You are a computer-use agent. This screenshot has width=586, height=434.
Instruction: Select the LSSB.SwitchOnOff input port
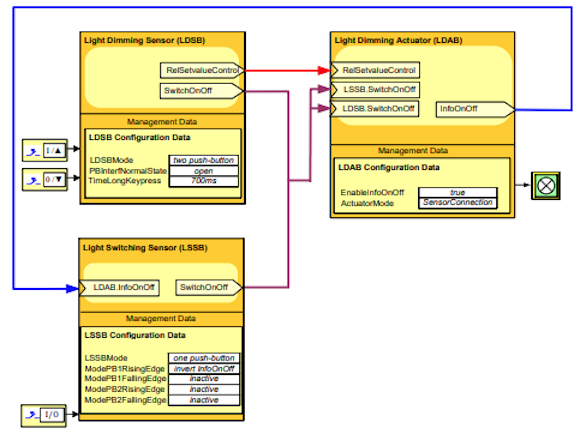375,89
